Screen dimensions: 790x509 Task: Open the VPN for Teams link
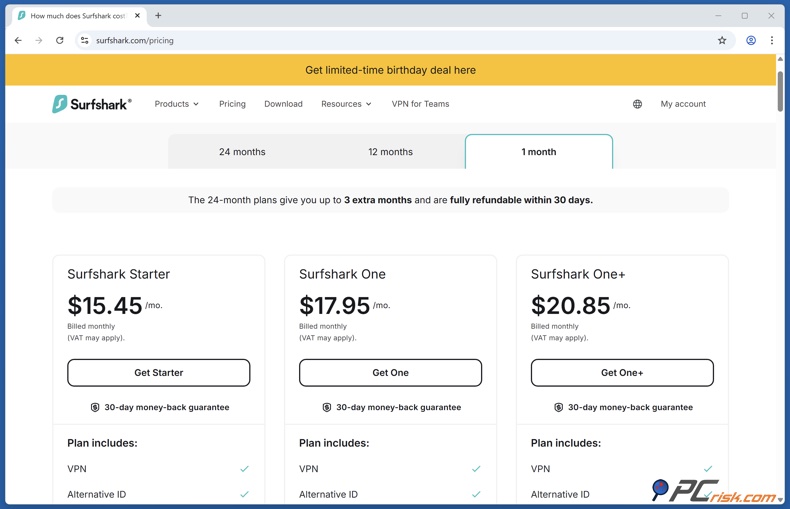tap(420, 104)
